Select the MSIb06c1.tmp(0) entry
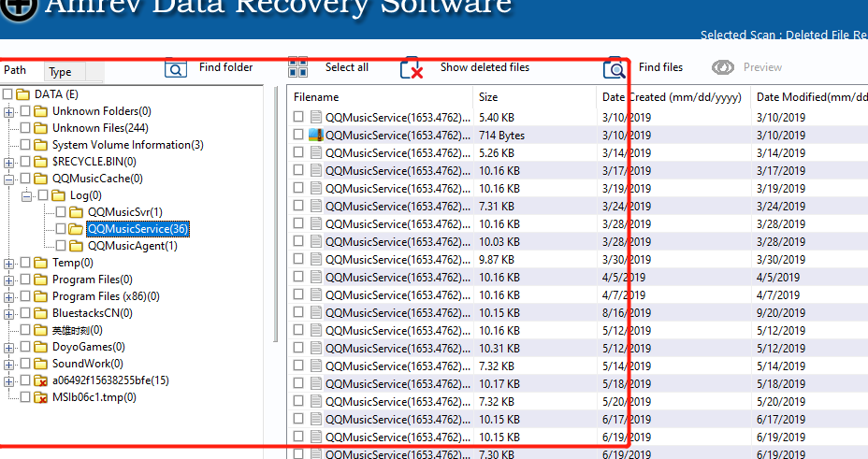868x459 pixels. click(x=94, y=397)
